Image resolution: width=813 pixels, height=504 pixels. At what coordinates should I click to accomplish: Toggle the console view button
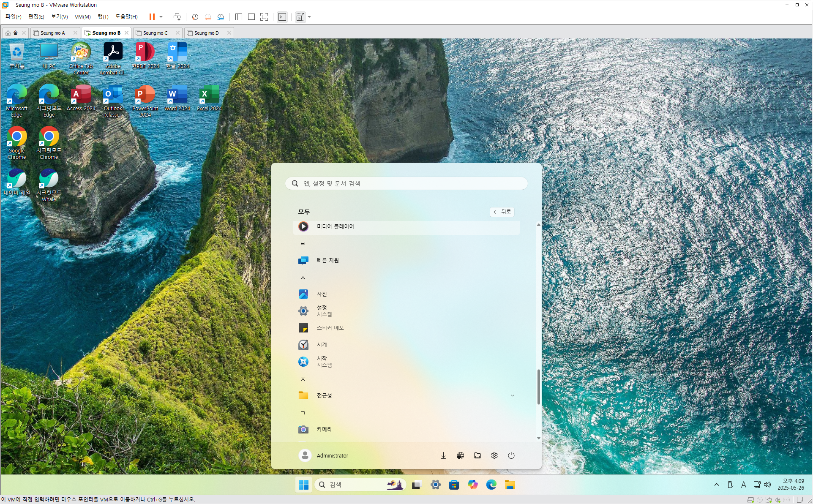(x=282, y=17)
